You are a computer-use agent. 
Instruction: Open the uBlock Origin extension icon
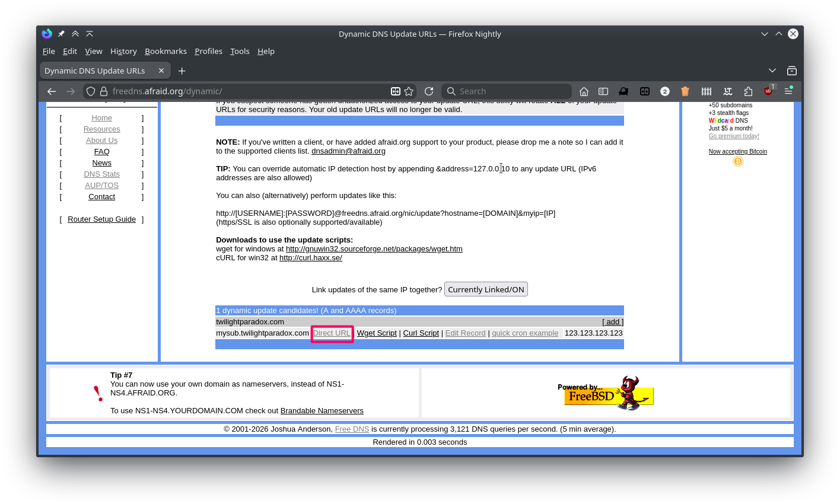click(x=768, y=91)
